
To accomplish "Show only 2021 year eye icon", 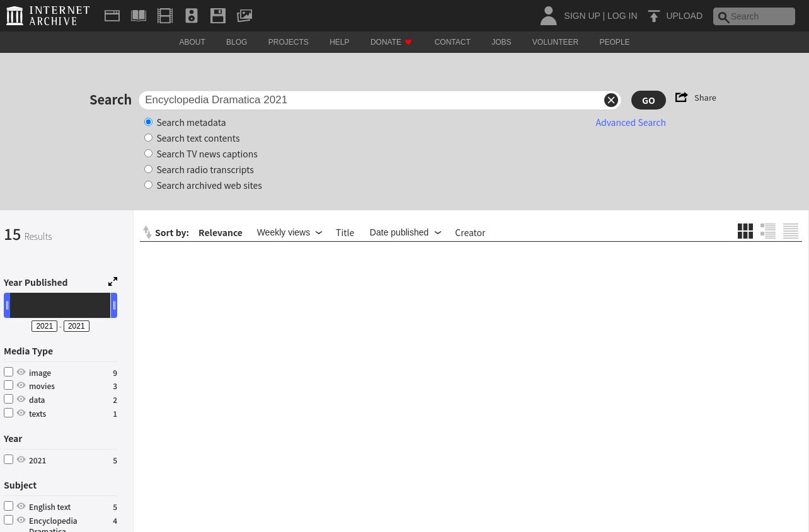I will (x=21, y=460).
